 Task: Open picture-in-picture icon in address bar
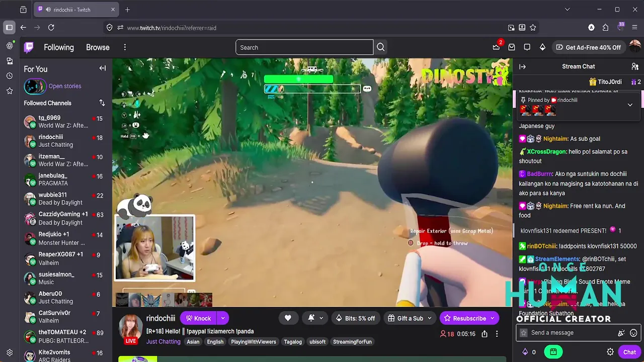(x=511, y=28)
